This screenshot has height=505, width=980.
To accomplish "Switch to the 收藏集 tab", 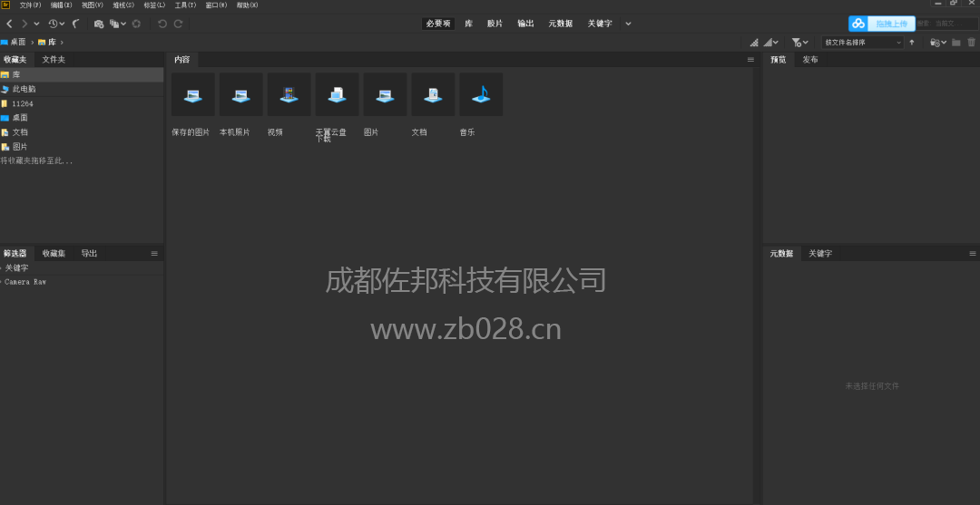I will [x=54, y=254].
